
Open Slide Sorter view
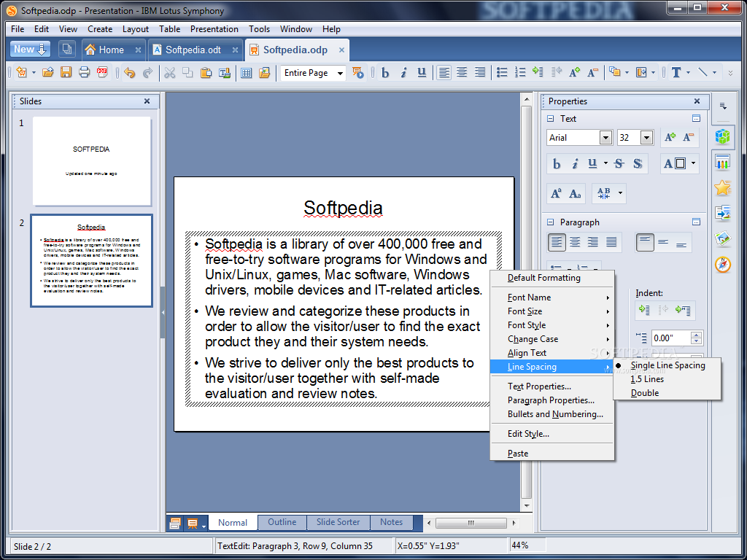[338, 522]
